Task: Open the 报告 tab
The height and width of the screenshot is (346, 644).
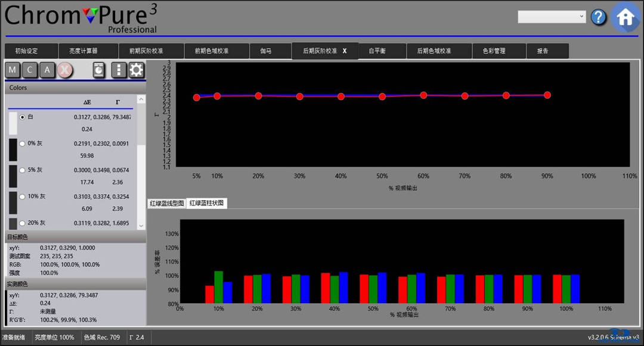Action: (x=543, y=51)
